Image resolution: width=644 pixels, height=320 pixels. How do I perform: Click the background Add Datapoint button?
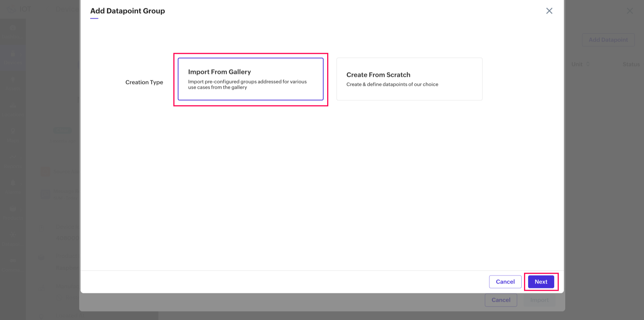click(608, 40)
